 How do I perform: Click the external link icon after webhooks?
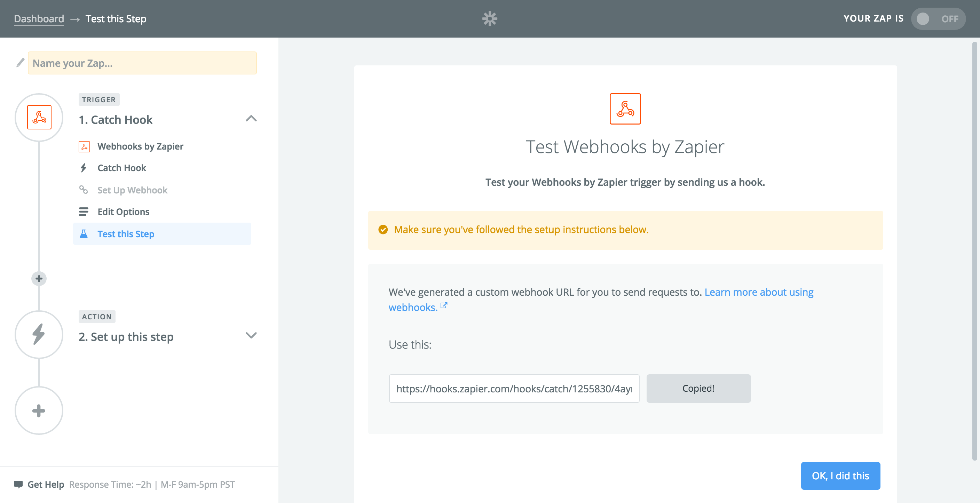(x=444, y=306)
